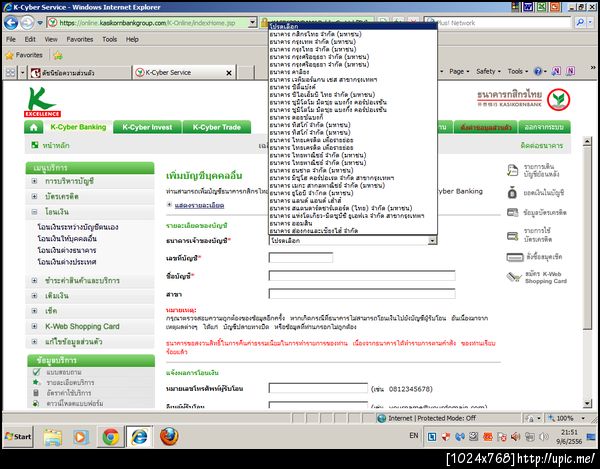Click the K Excellence logo
600x469 pixels.
click(42, 102)
